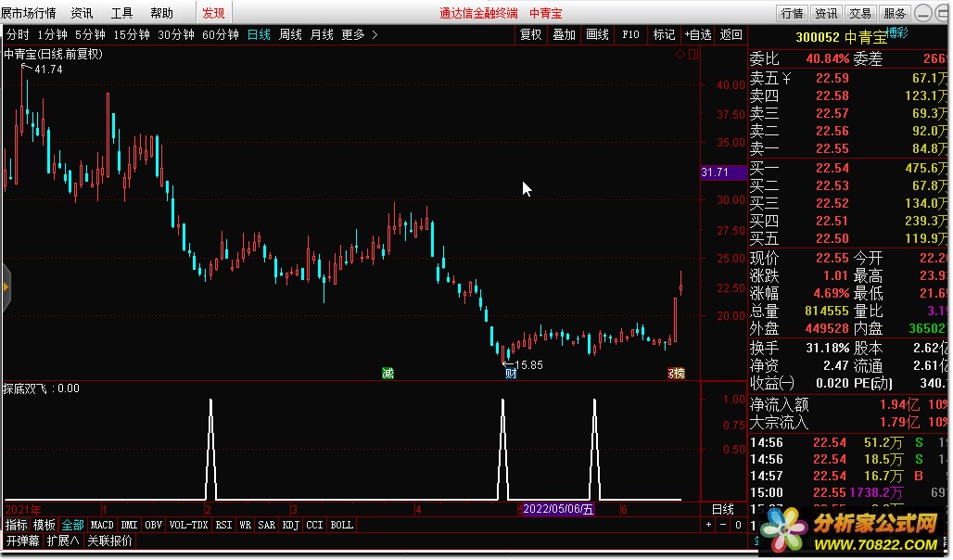Click the 标记 mark button
This screenshot has width=953, height=560.
(x=665, y=35)
